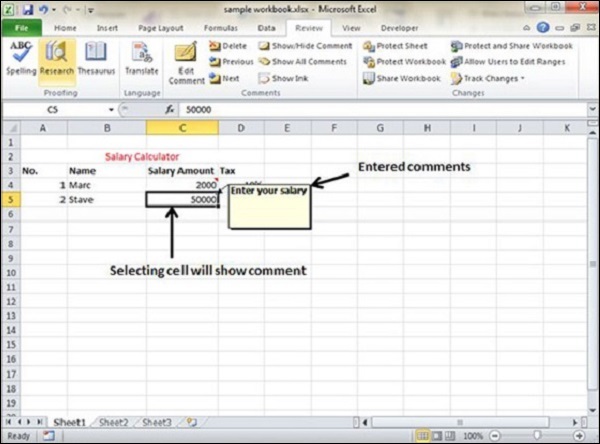Image resolution: width=600 pixels, height=444 pixels.
Task: Open the Research pane
Action: pos(57,58)
